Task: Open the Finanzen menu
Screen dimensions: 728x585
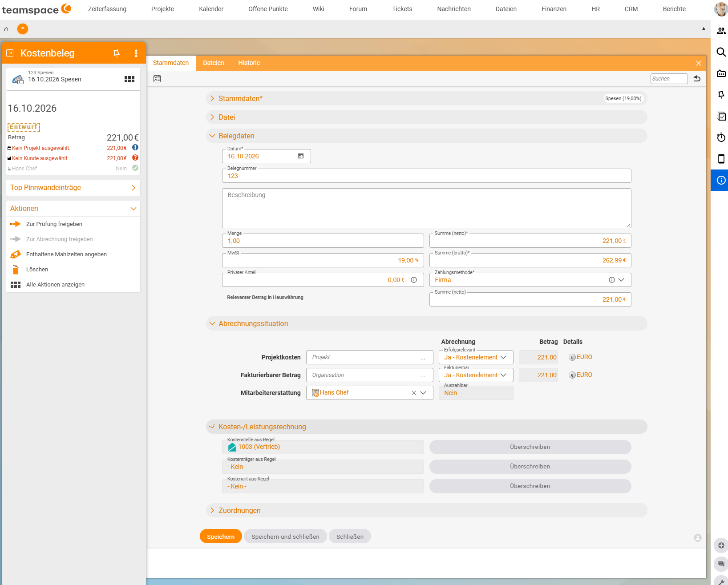Action: coord(554,9)
